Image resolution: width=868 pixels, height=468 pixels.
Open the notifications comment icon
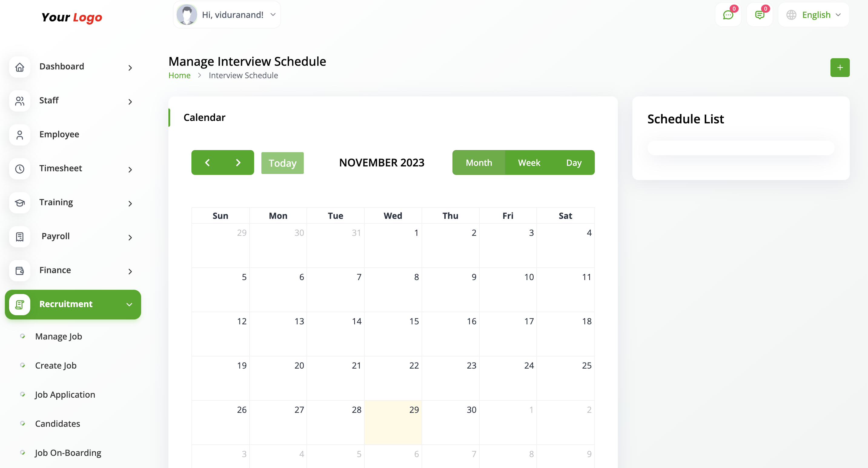pos(760,15)
